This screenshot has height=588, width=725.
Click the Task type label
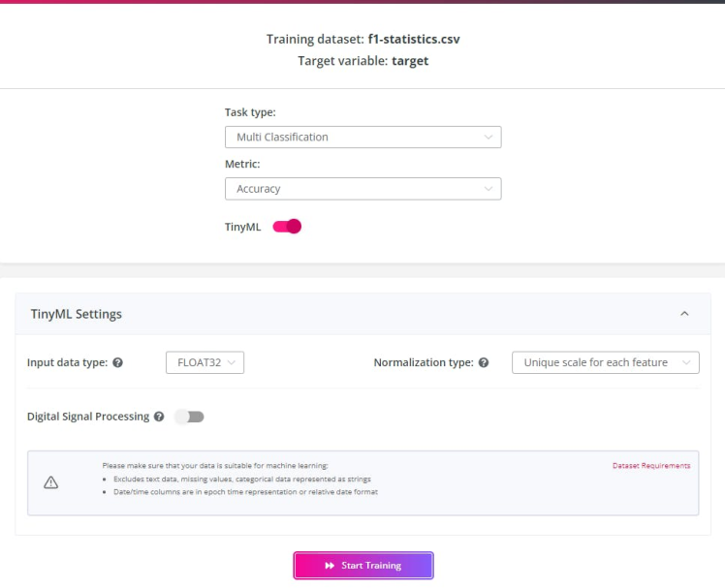point(250,112)
